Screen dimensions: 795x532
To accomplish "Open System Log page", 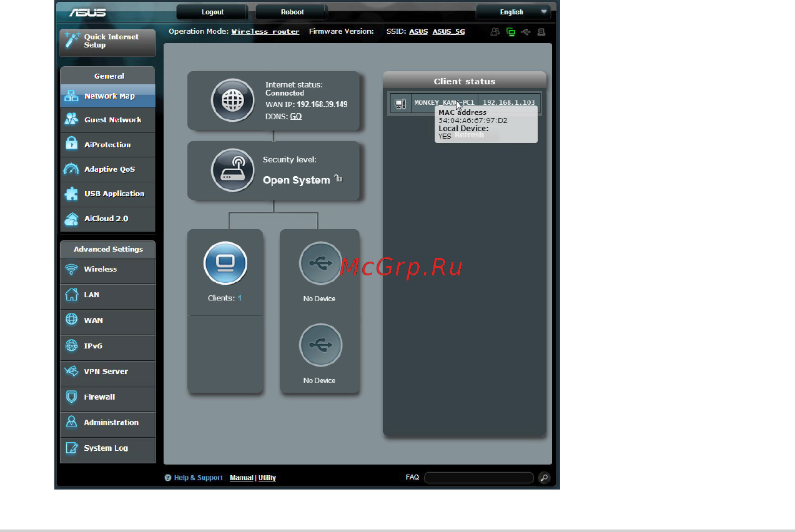I will pyautogui.click(x=107, y=450).
